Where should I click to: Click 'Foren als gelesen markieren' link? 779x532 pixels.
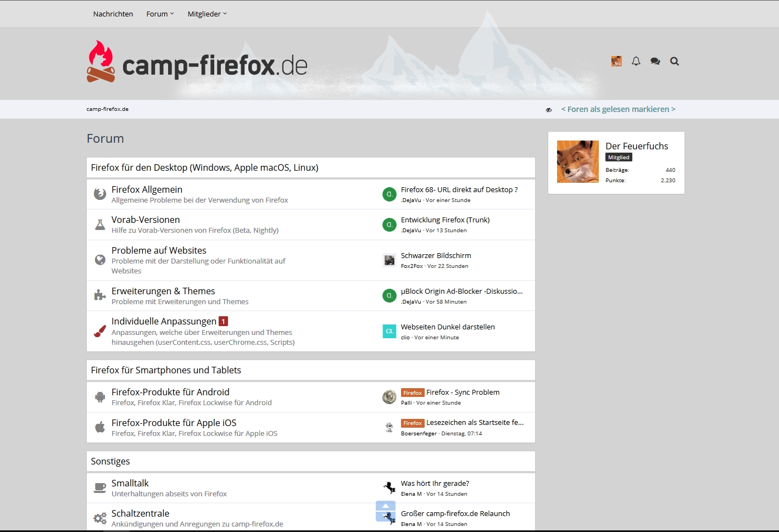tap(618, 109)
